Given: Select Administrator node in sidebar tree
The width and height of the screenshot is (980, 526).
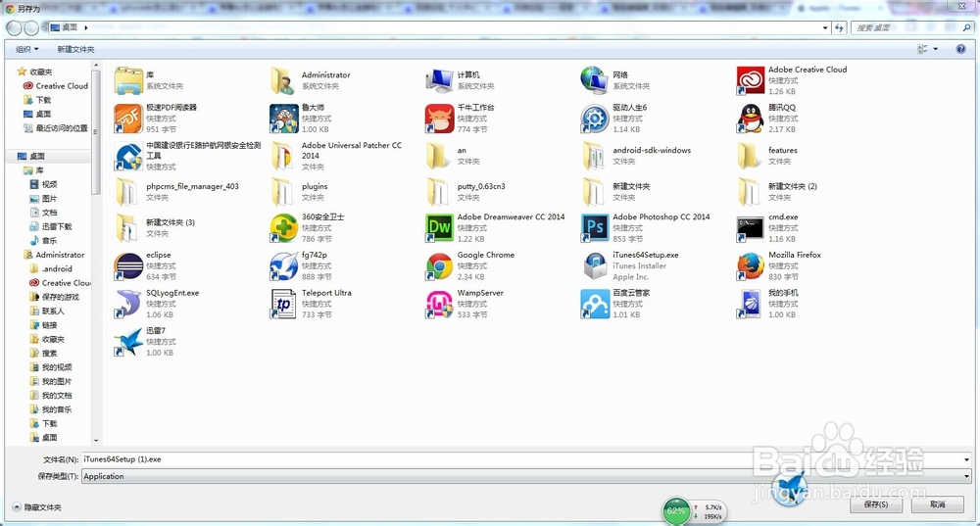Looking at the screenshot, I should [x=54, y=255].
